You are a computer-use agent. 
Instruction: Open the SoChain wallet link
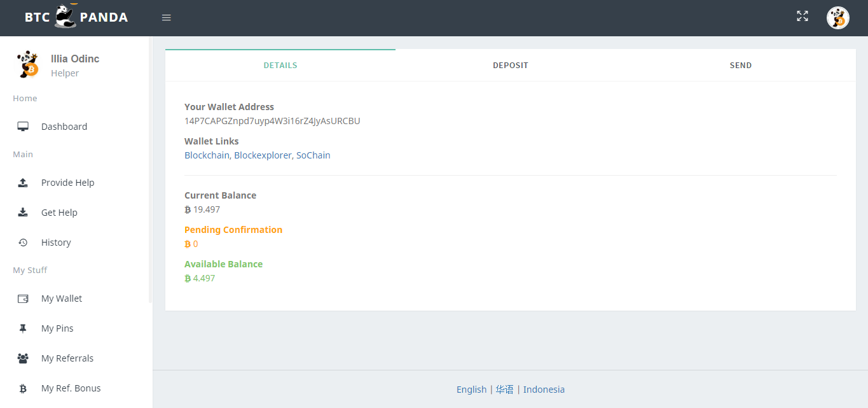pos(313,155)
